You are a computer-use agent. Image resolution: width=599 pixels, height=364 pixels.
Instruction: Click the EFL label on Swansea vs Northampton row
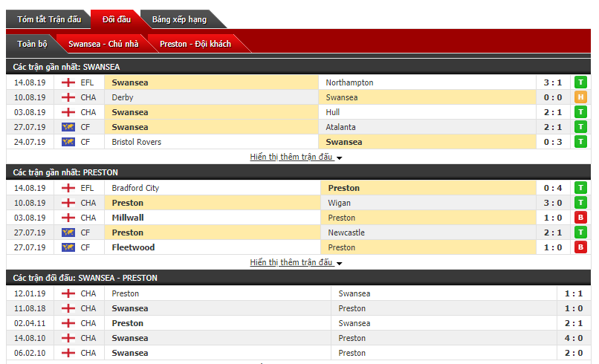point(87,82)
